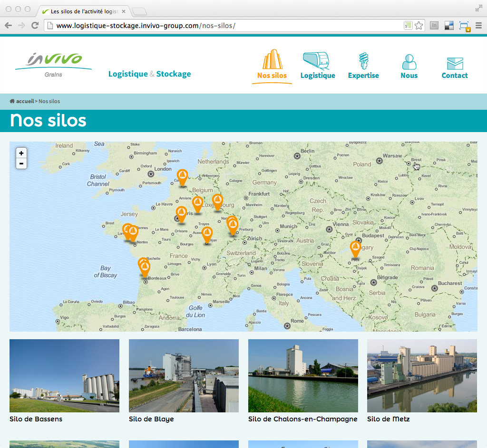Select the silo marker near Antwerpen

click(x=182, y=178)
